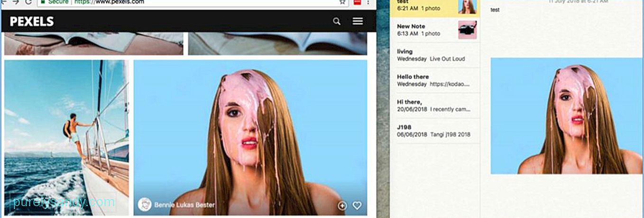Reload the Pexels page
The height and width of the screenshot is (218, 644).
coord(28,2)
